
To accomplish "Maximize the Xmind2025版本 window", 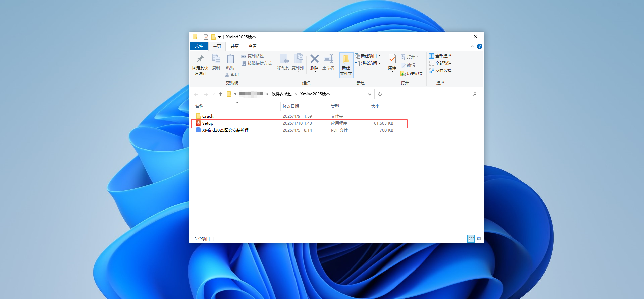I will click(x=460, y=37).
